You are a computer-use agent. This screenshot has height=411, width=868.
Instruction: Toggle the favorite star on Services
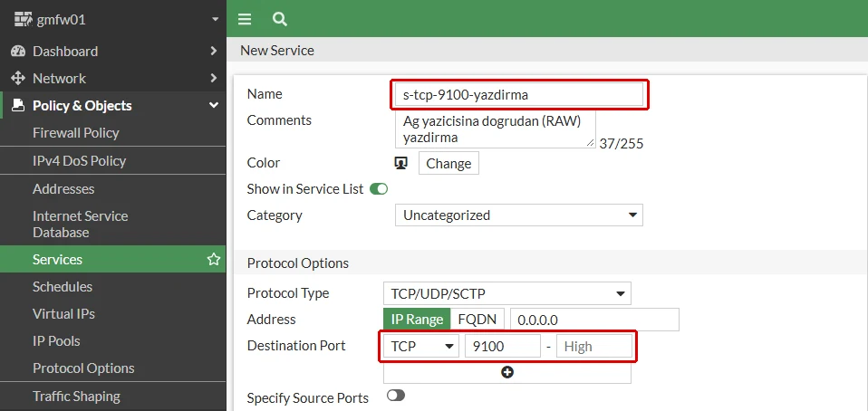[214, 260]
